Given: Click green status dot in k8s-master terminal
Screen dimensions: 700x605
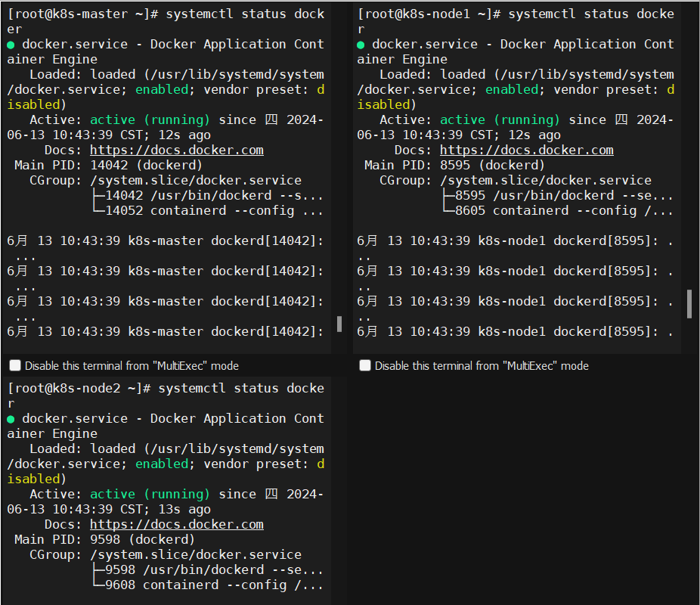Looking at the screenshot, I should point(11,45).
